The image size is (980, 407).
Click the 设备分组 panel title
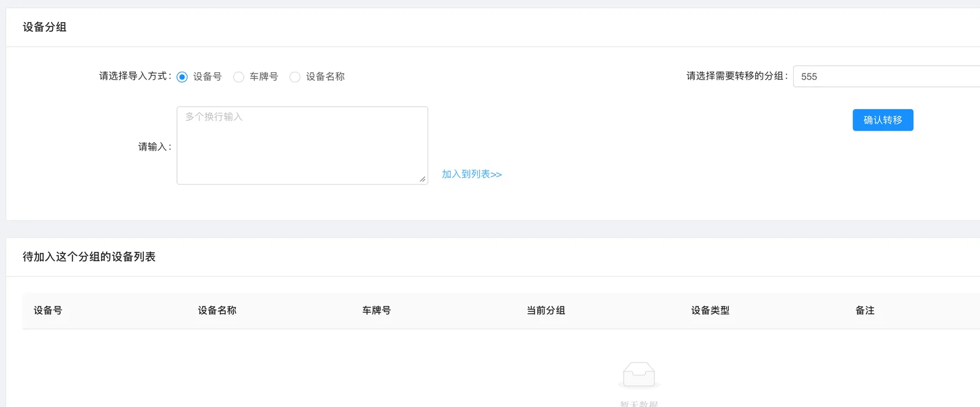pos(45,27)
